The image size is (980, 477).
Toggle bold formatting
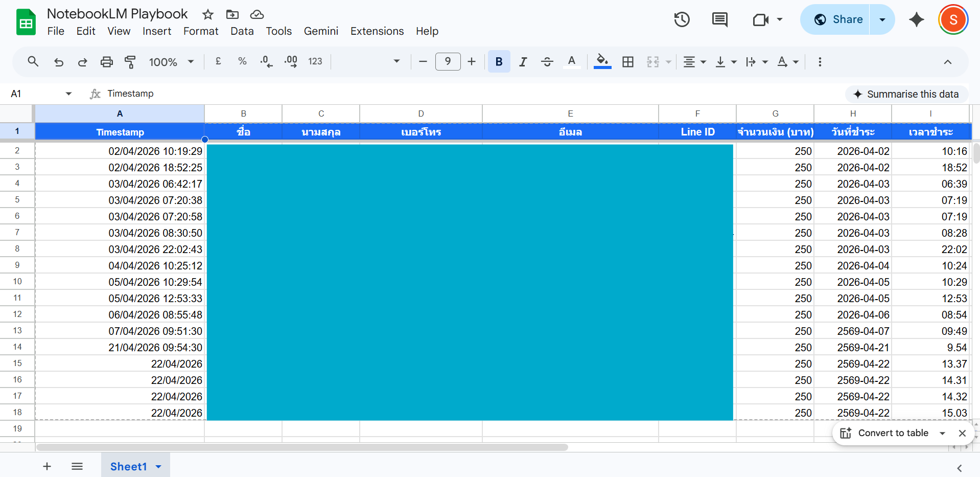[499, 62]
